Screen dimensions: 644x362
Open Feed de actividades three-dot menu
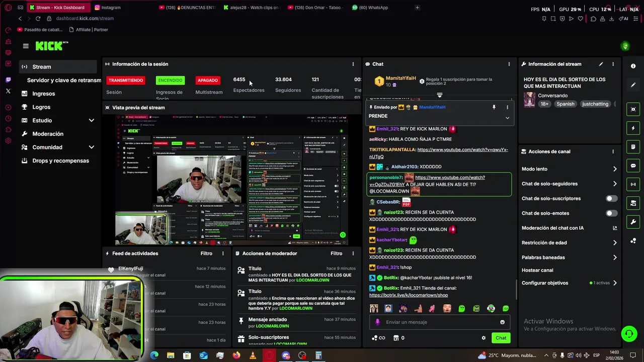click(223, 253)
